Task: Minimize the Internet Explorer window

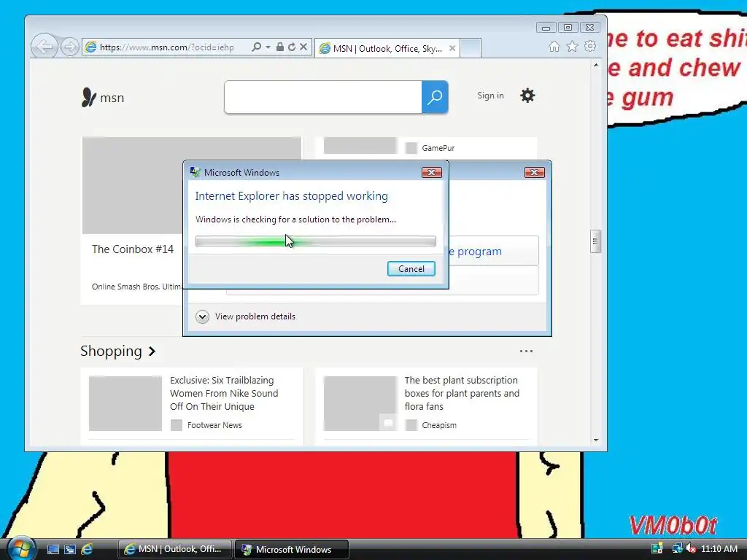Action: coord(546,28)
